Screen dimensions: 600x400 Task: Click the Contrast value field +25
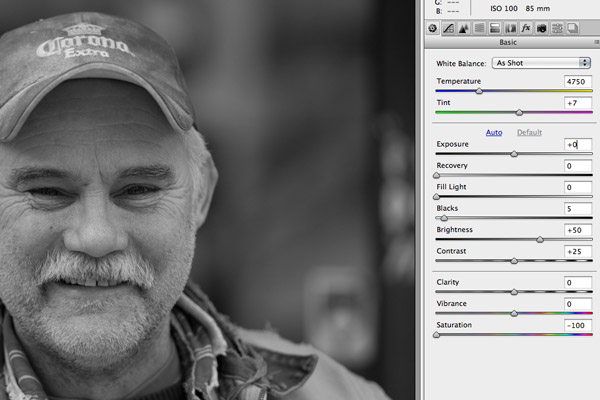[x=578, y=251]
